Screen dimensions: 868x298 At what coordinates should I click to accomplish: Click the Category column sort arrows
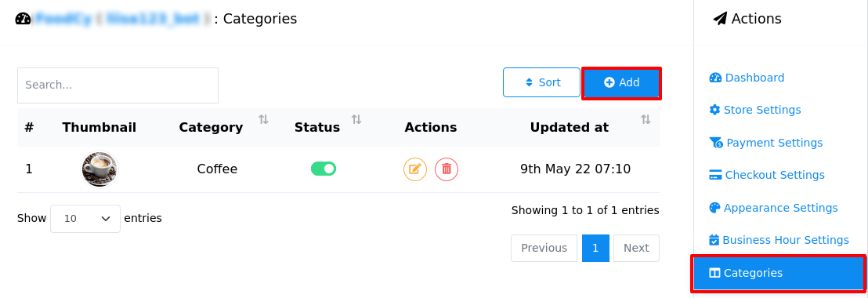coord(263,120)
